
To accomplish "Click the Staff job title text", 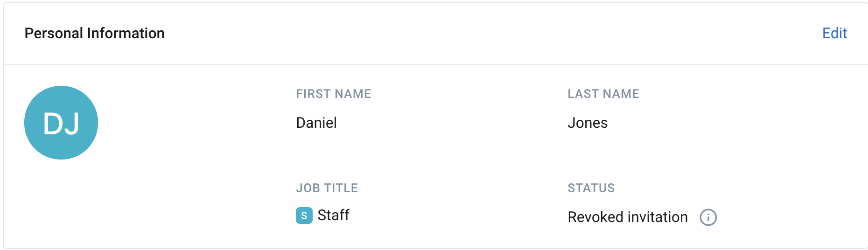I will [x=333, y=215].
